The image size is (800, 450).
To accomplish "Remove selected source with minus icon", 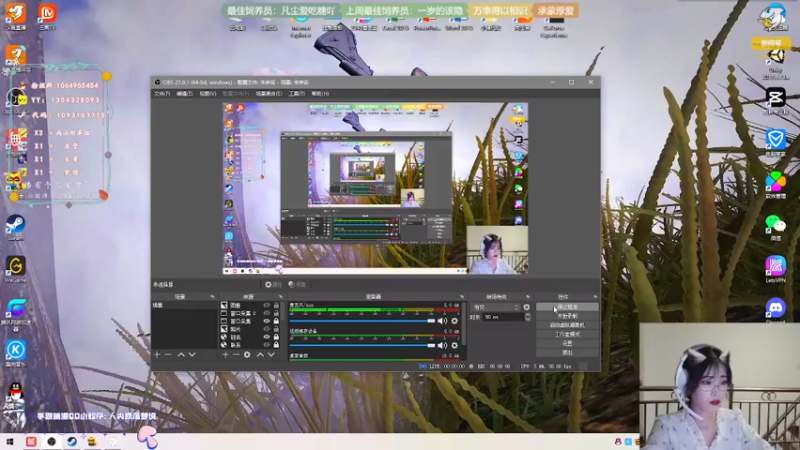I will (236, 355).
